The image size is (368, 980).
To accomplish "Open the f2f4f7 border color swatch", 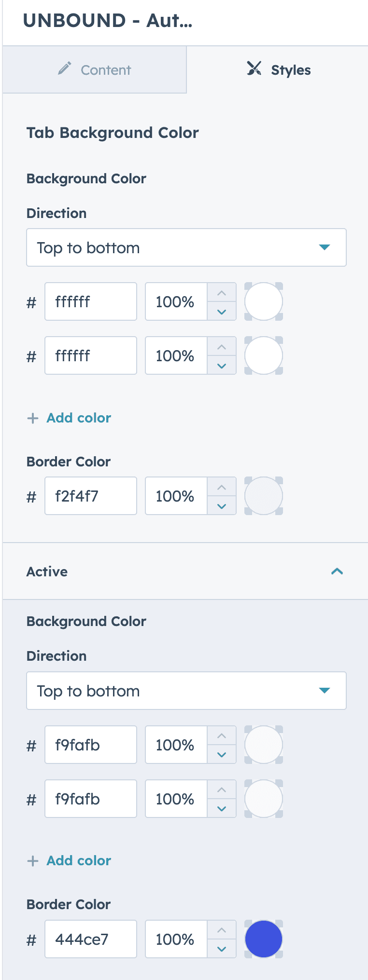I will [x=264, y=496].
